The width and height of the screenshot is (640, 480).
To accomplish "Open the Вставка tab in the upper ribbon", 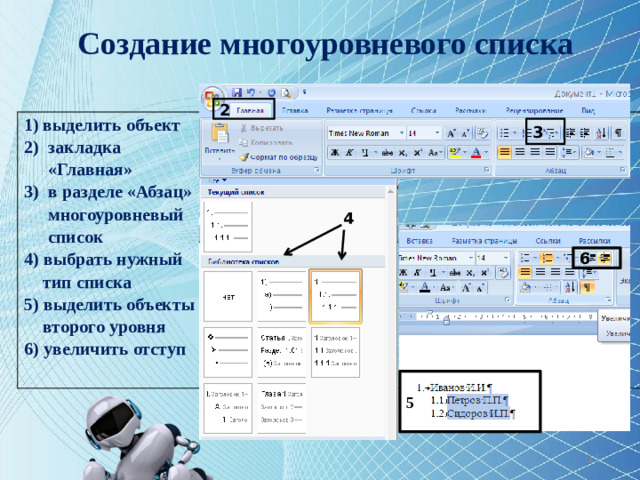I will pyautogui.click(x=295, y=111).
